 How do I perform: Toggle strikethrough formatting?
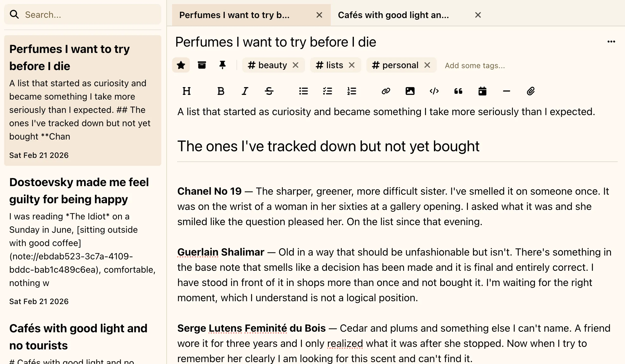[x=269, y=91]
